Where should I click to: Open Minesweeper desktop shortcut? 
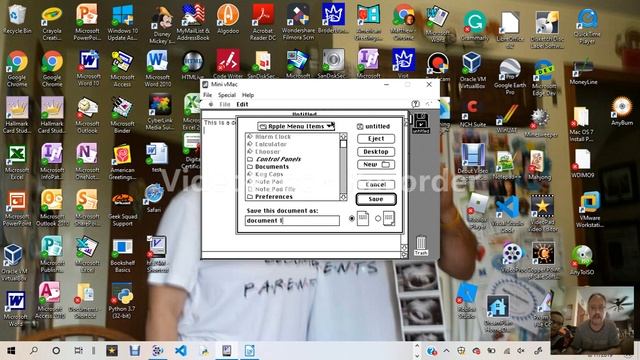point(540,123)
